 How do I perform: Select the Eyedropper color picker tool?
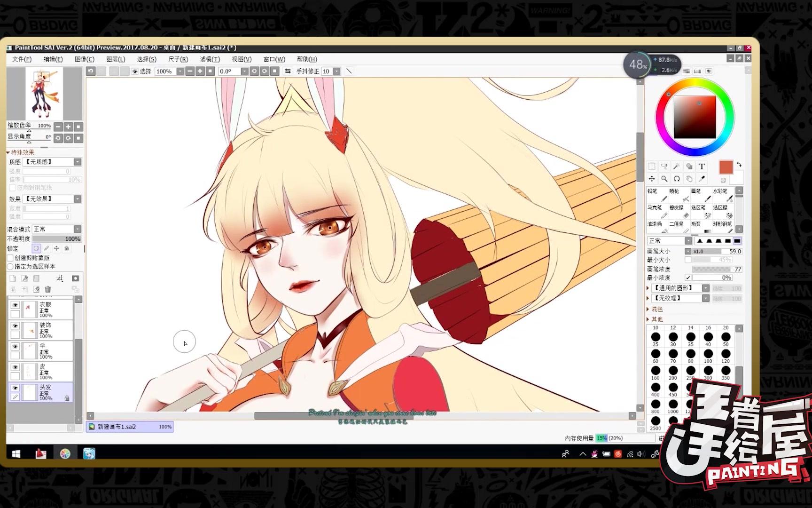click(x=702, y=179)
